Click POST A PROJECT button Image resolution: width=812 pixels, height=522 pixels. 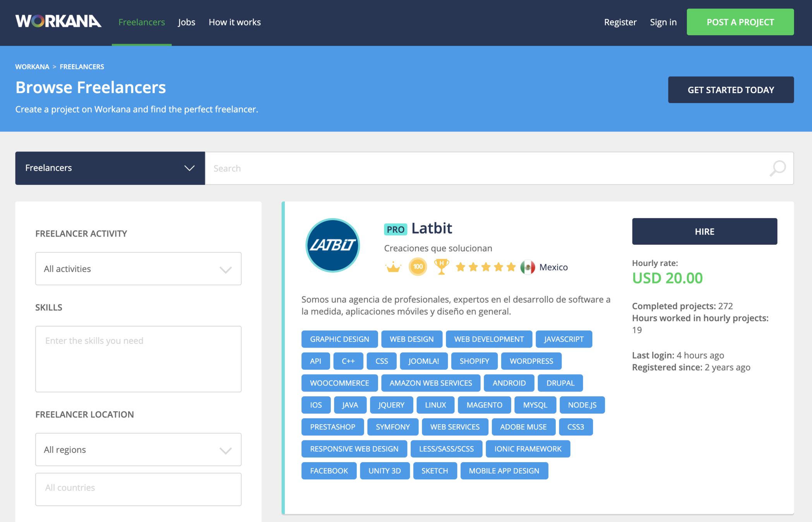click(x=740, y=22)
